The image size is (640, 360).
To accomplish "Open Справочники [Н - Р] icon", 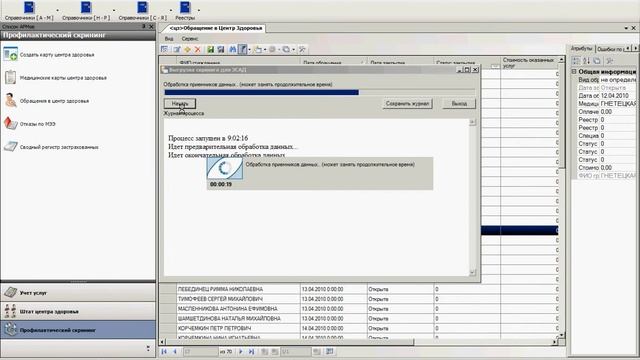I will [x=86, y=7].
